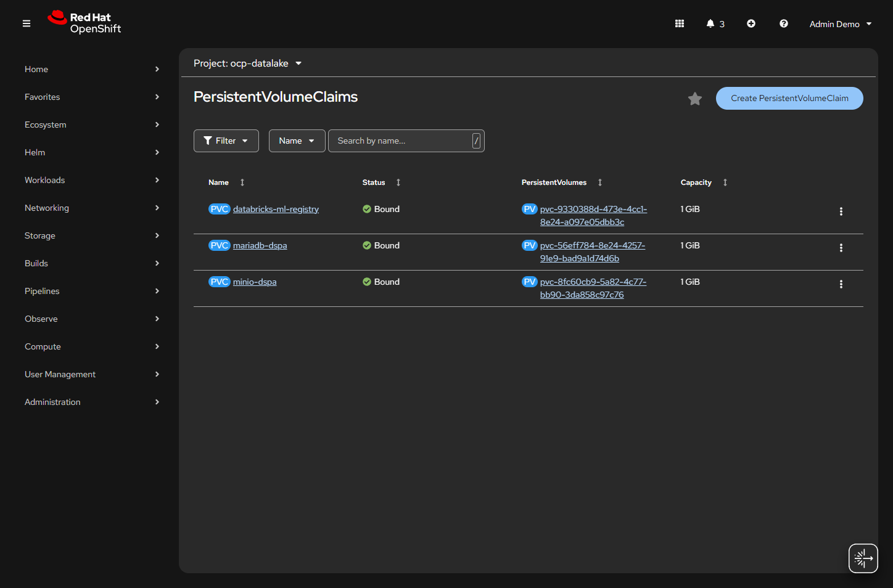Expand the Storage navigation section
Viewport: 893px width, 588px height.
tap(92, 235)
